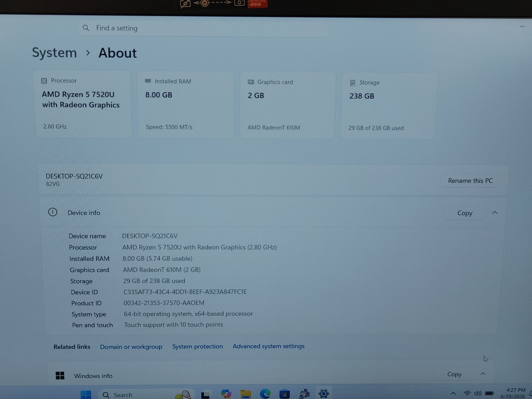The width and height of the screenshot is (532, 399).
Task: Click the Product ID 00342-21353-37570-AAOEM
Action: [164, 303]
